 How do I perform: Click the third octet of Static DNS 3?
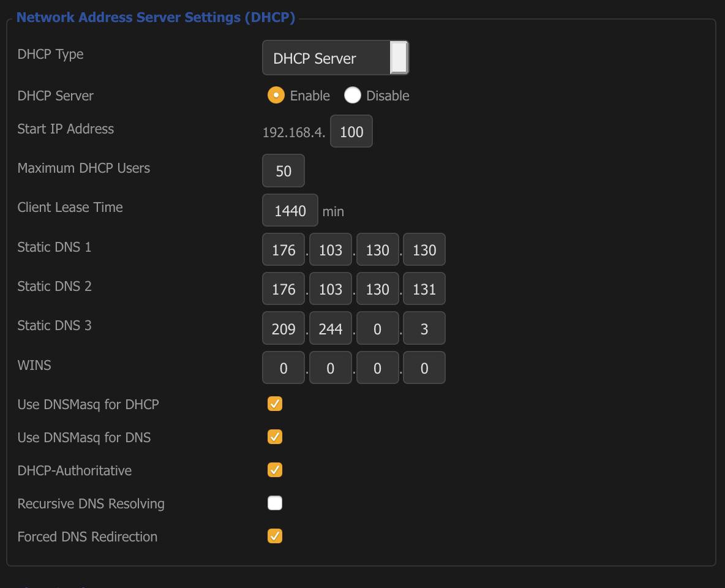pyautogui.click(x=377, y=329)
